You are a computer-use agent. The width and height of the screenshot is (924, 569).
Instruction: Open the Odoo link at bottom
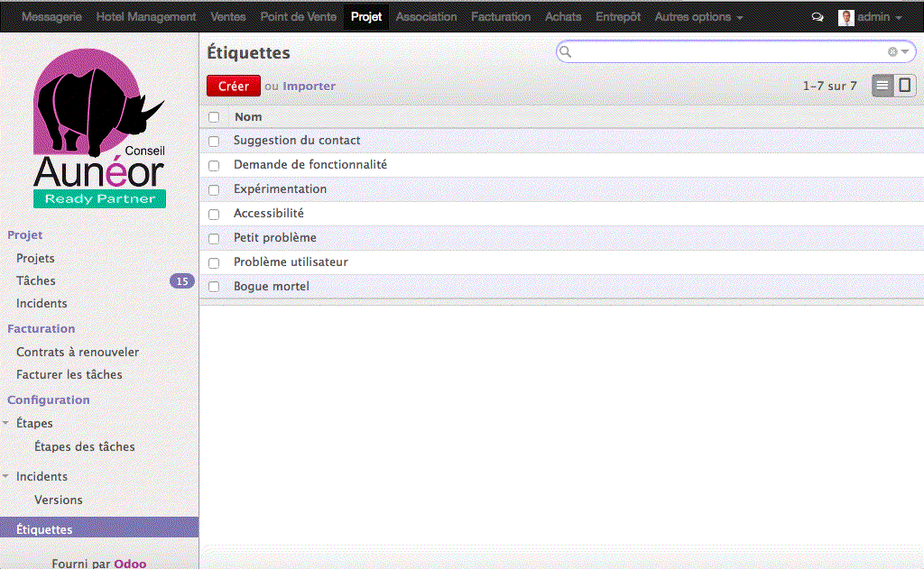click(x=133, y=564)
